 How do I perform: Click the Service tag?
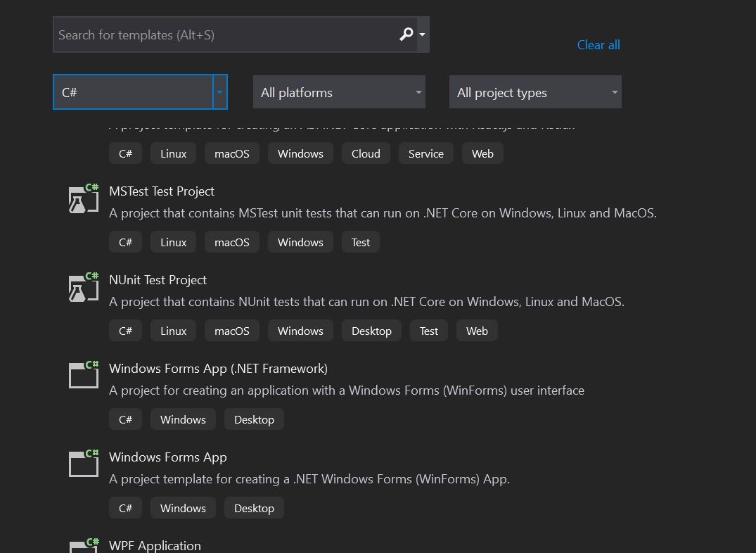(426, 153)
